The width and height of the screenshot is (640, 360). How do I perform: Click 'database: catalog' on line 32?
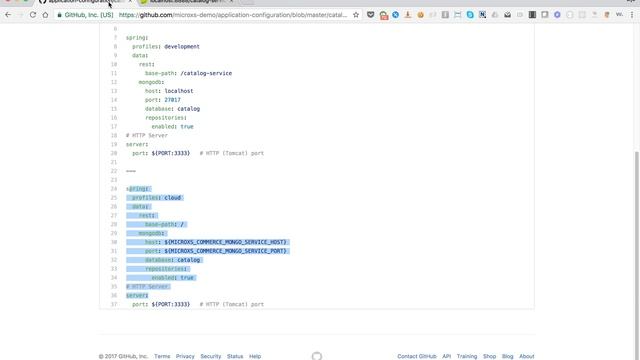(172, 260)
